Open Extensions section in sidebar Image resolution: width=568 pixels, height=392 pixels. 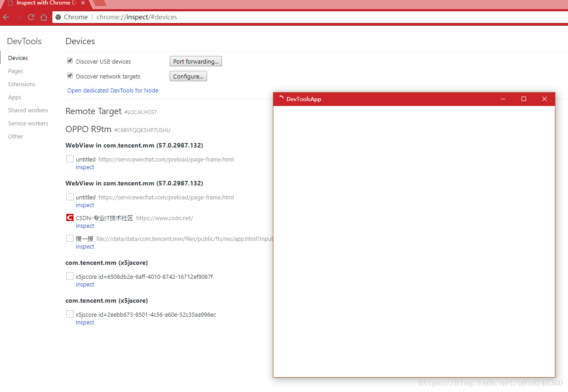click(x=22, y=84)
